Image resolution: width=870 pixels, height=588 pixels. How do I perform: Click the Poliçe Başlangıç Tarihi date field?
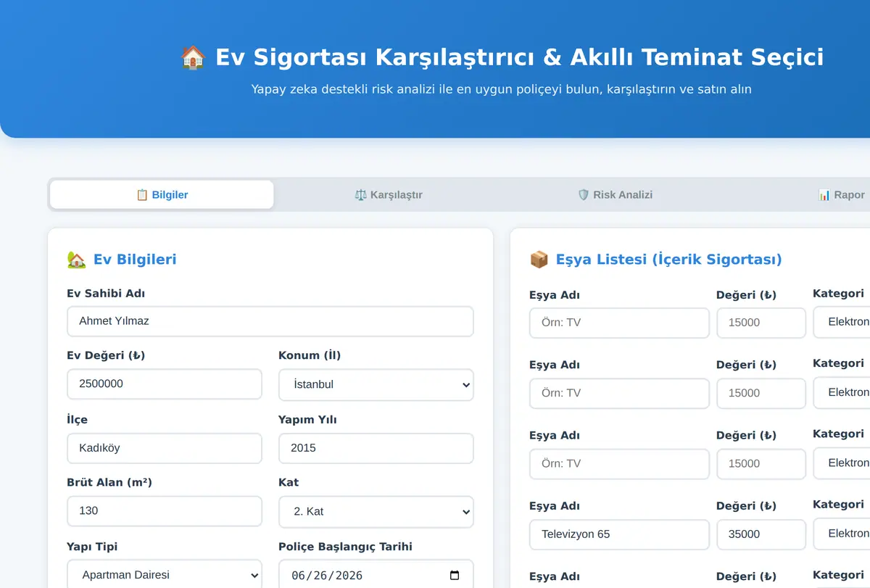(376, 574)
